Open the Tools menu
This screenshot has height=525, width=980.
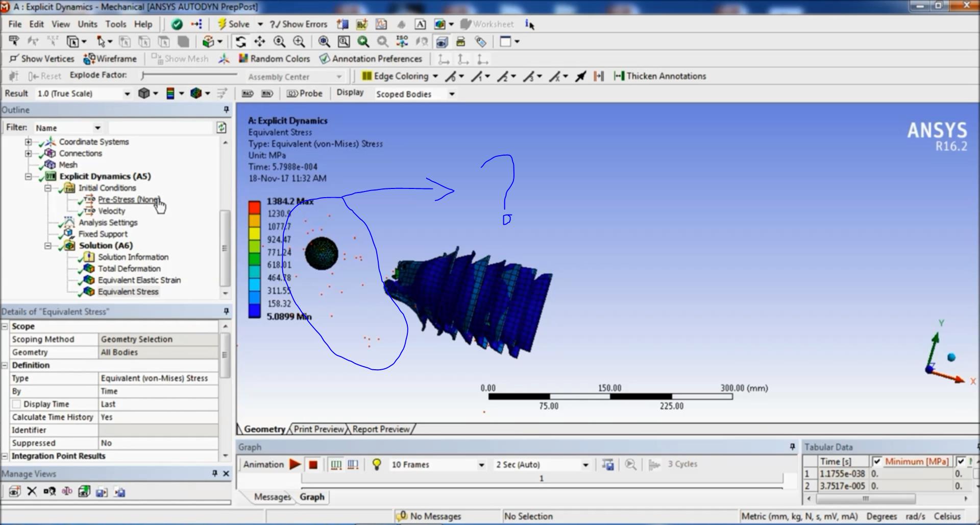click(116, 24)
